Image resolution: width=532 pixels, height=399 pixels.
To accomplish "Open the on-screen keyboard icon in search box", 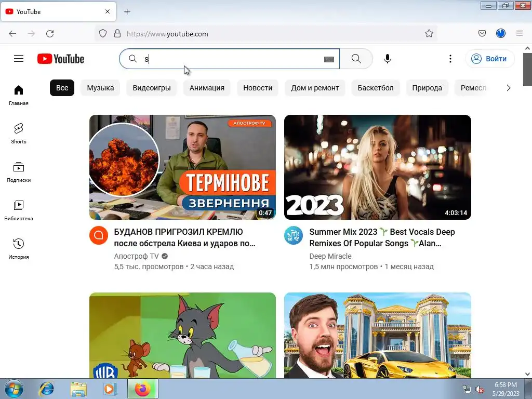I will click(x=329, y=59).
